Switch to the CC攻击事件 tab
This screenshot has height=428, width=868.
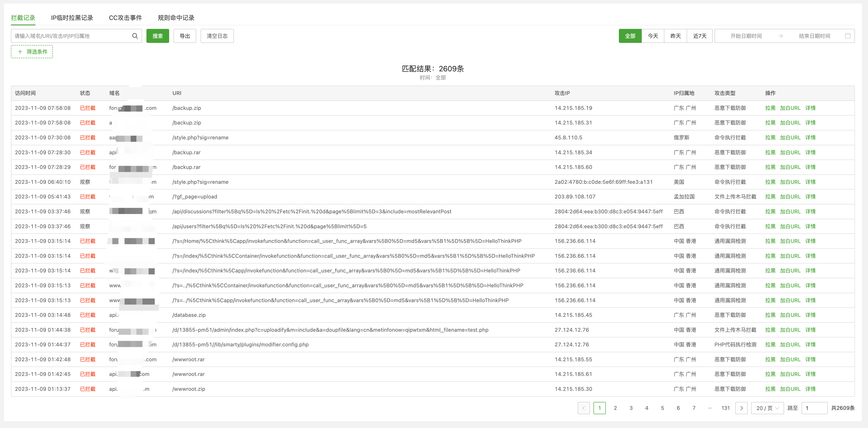125,18
